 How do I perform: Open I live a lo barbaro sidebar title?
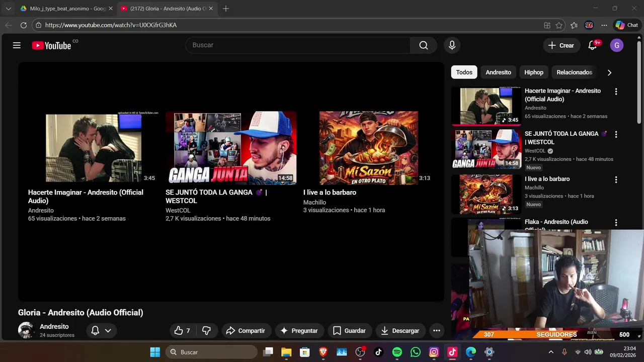pos(547,179)
